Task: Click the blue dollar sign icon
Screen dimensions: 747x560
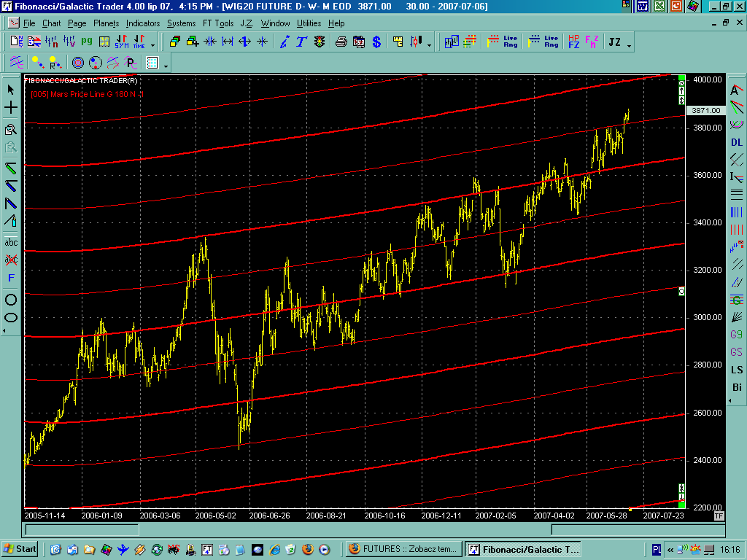Action: [x=376, y=42]
